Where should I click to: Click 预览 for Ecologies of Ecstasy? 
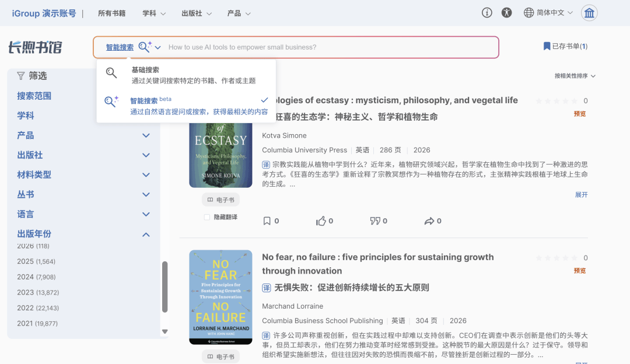[x=580, y=114]
